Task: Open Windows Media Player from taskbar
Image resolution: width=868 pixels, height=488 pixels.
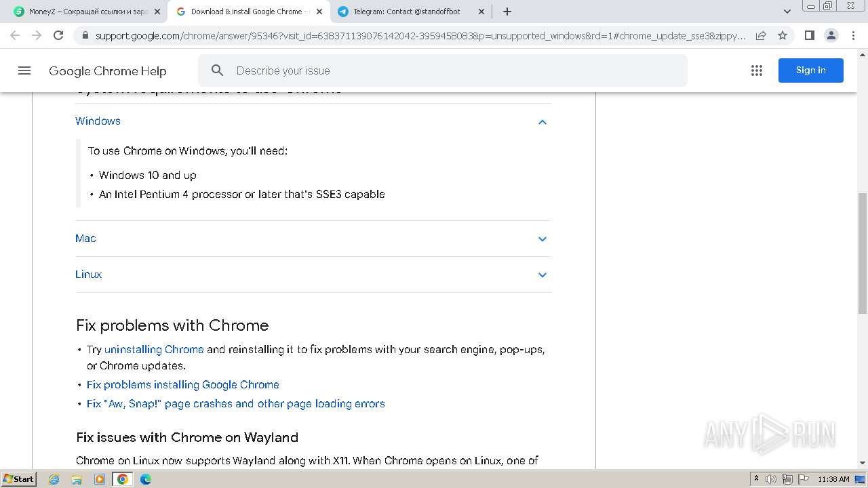Action: (x=100, y=479)
